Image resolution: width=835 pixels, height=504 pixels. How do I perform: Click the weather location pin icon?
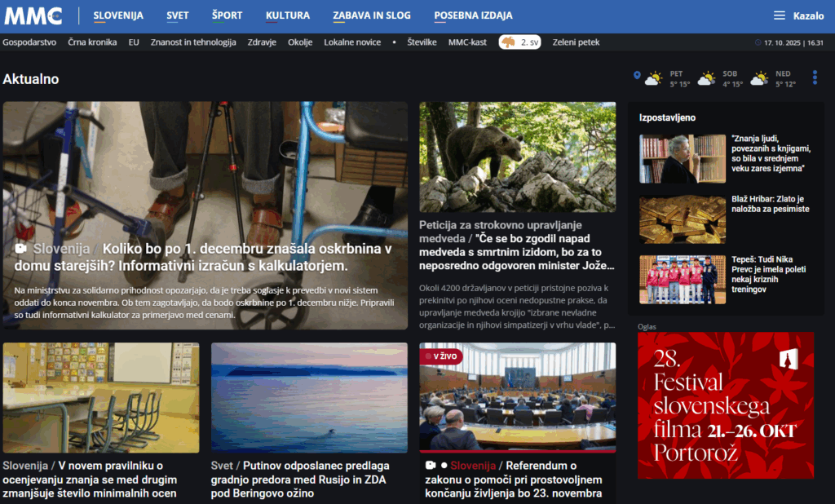tap(637, 75)
